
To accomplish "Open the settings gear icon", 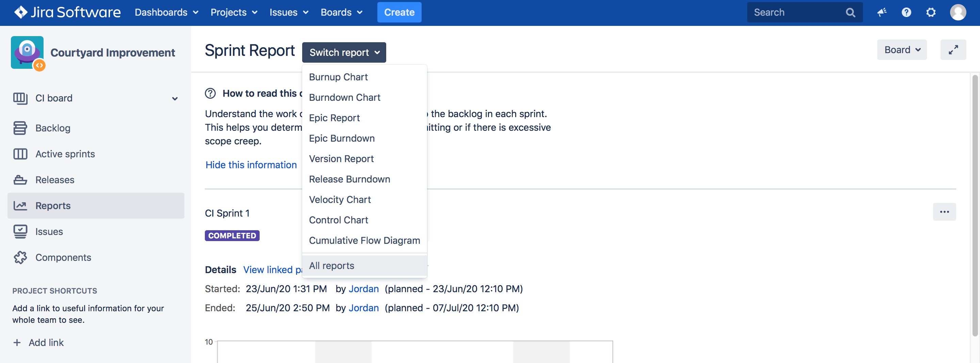I will click(931, 13).
